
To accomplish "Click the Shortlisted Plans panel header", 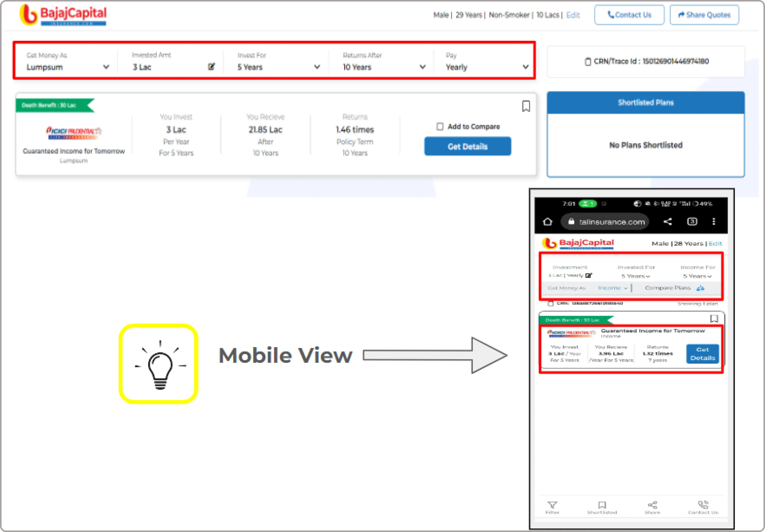I will click(x=646, y=103).
